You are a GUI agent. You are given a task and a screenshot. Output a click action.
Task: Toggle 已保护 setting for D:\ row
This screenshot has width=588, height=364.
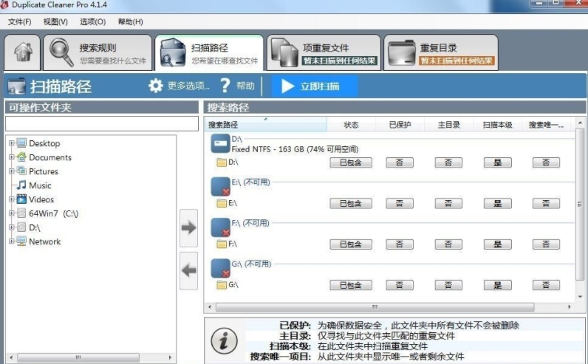[400, 162]
